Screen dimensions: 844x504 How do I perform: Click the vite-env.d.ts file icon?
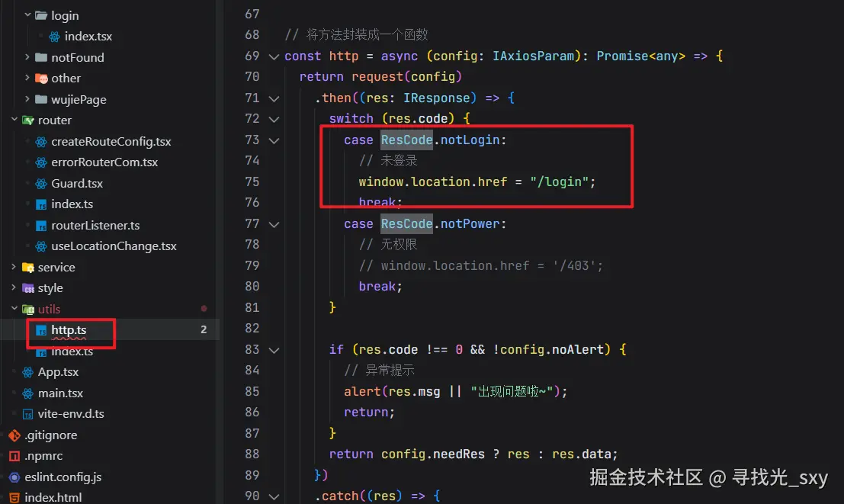tap(28, 414)
